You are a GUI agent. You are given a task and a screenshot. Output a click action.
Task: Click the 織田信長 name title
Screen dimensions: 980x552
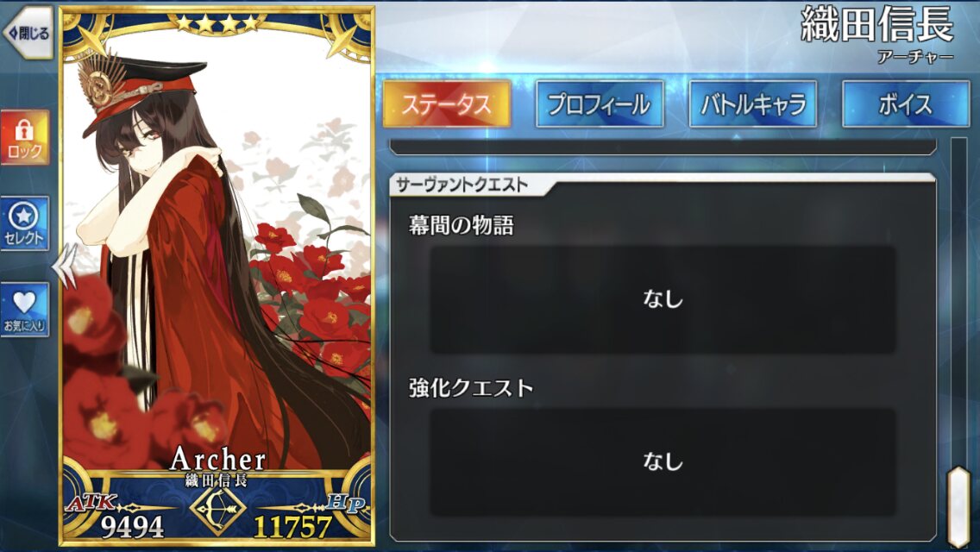pyautogui.click(x=876, y=25)
